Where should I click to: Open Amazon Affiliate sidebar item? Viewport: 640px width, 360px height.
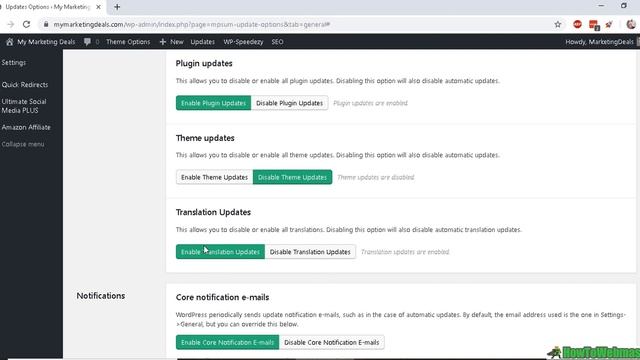point(26,127)
